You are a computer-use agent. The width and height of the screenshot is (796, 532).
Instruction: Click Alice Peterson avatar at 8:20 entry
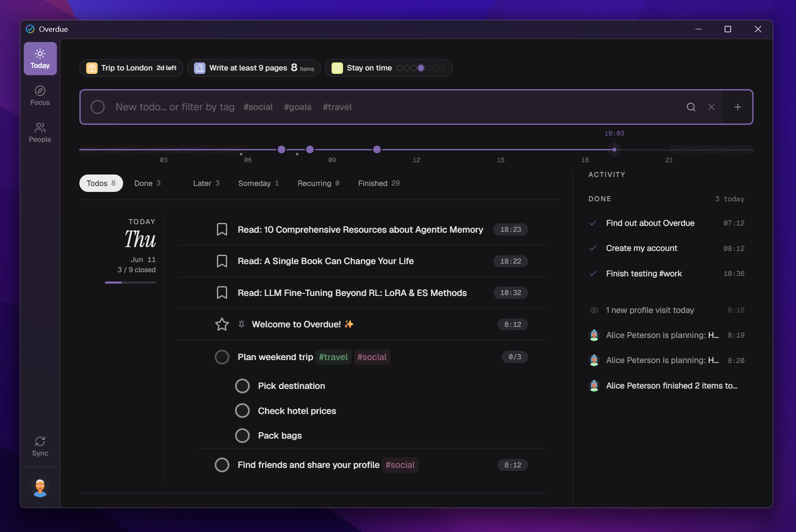point(594,360)
